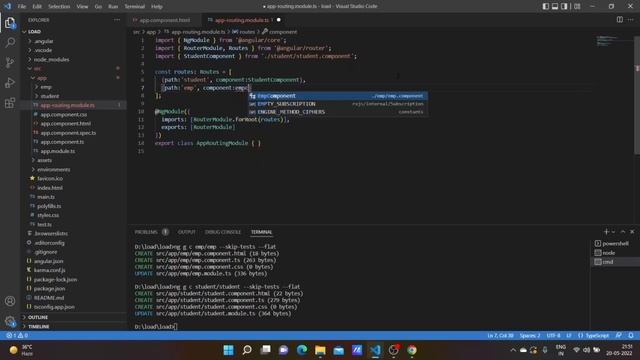Image resolution: width=640 pixels, height=360 pixels.
Task: Click the editor minimap preview
Action: click(x=613, y=41)
